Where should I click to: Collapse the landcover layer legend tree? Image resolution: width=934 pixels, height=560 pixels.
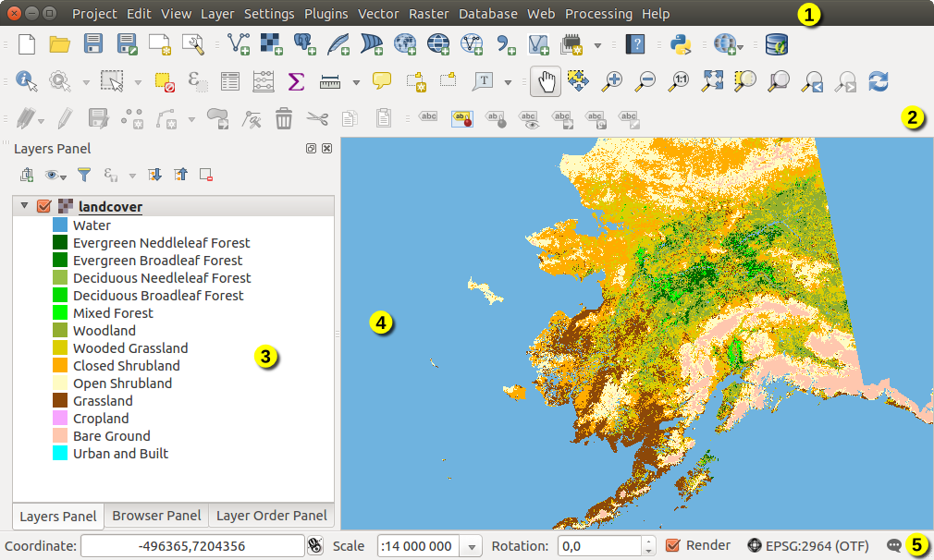click(x=24, y=206)
